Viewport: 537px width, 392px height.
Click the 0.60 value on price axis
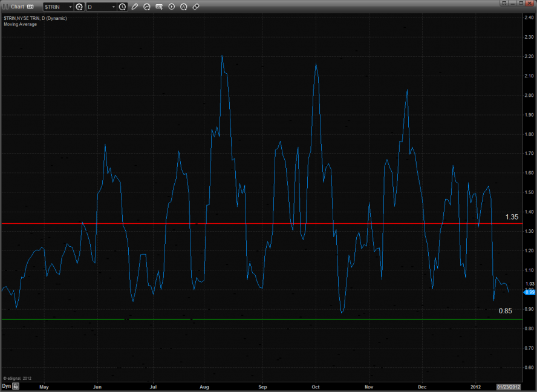coord(529,367)
